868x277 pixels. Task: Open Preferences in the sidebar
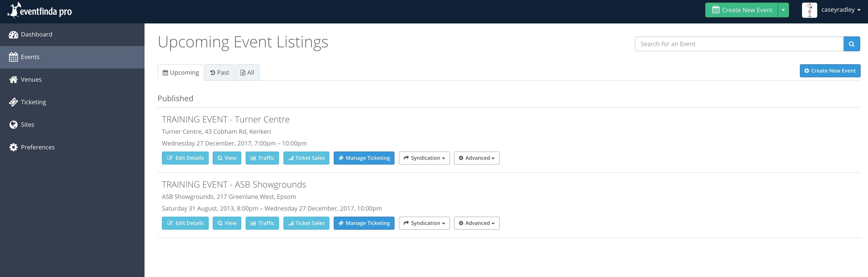[72, 147]
